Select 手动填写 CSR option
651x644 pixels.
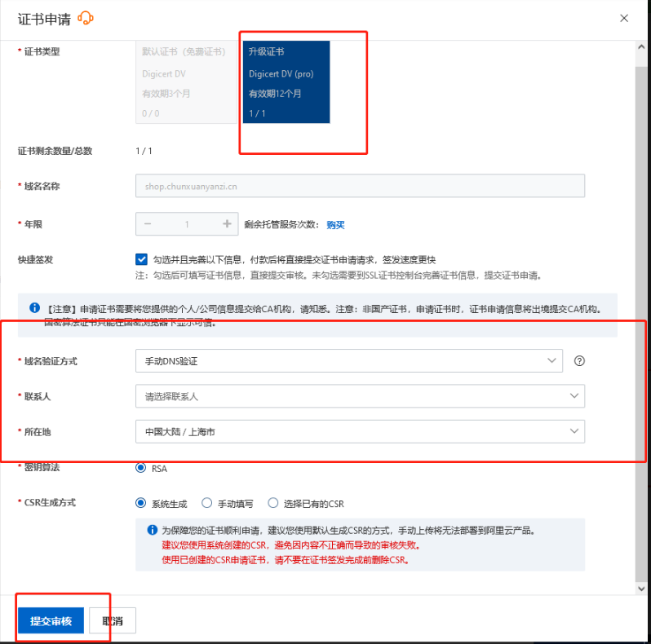click(207, 503)
